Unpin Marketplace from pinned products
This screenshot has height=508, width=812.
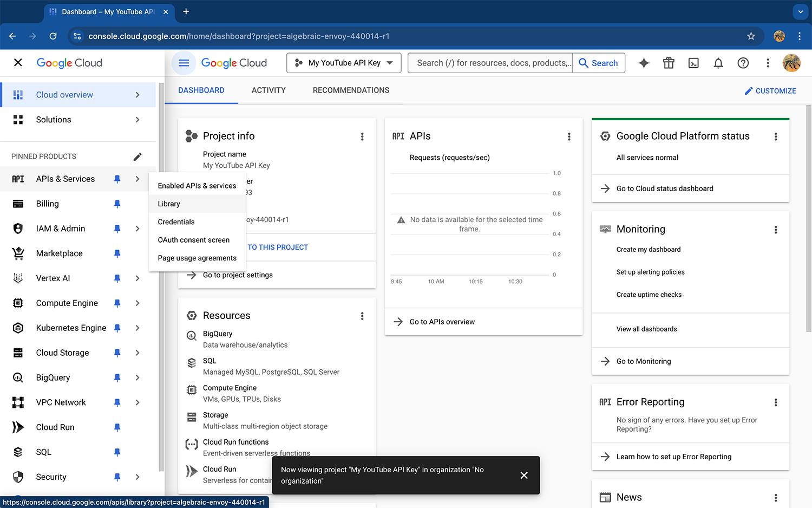117,253
